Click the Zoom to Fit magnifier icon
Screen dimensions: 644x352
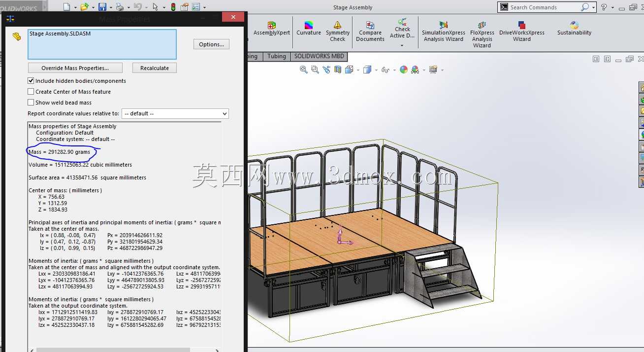click(304, 70)
